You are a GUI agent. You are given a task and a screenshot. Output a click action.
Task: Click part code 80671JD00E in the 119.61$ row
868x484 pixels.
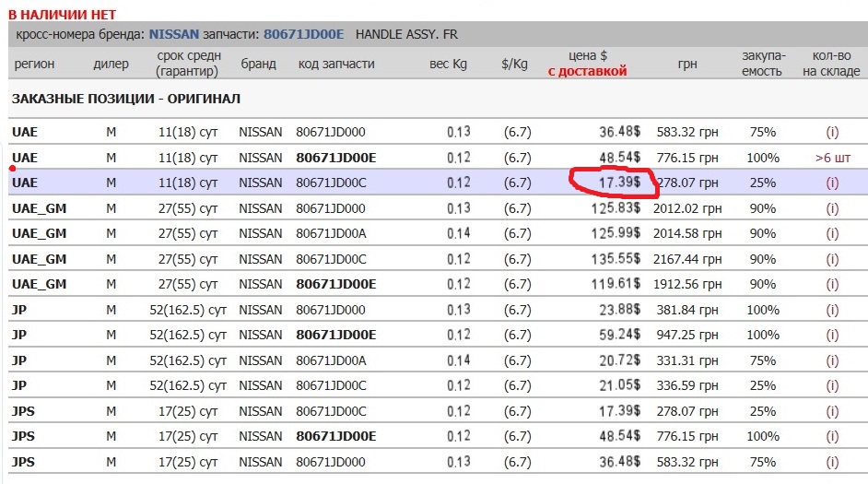click(335, 284)
